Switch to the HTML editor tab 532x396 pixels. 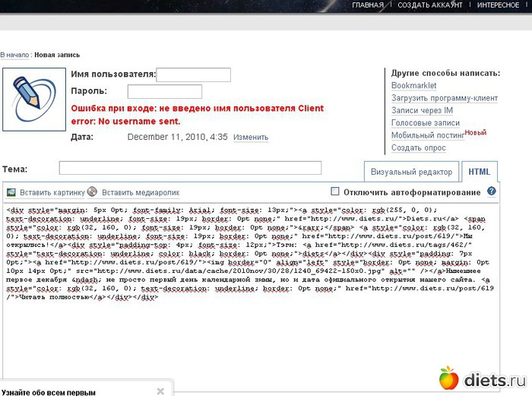[479, 172]
